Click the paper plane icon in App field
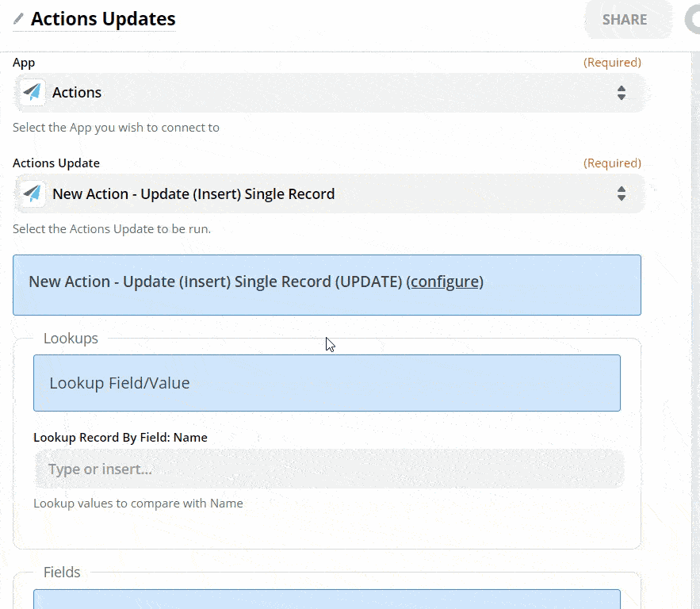Screen dimensions: 700x609 (x=33, y=93)
